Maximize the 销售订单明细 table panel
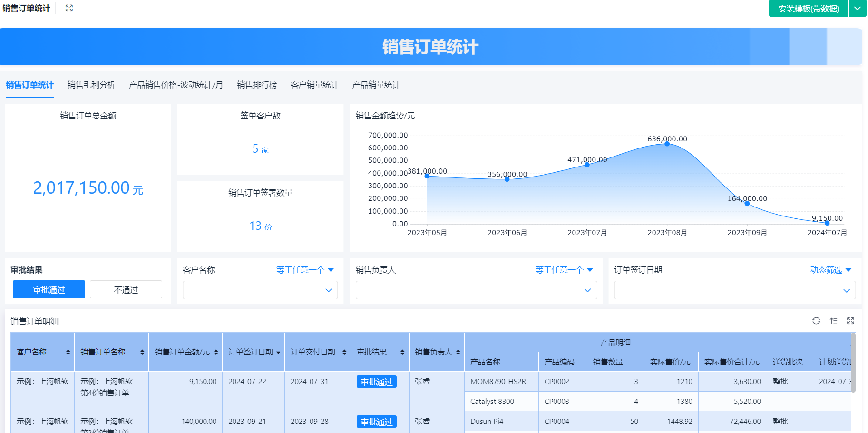 [x=850, y=321]
